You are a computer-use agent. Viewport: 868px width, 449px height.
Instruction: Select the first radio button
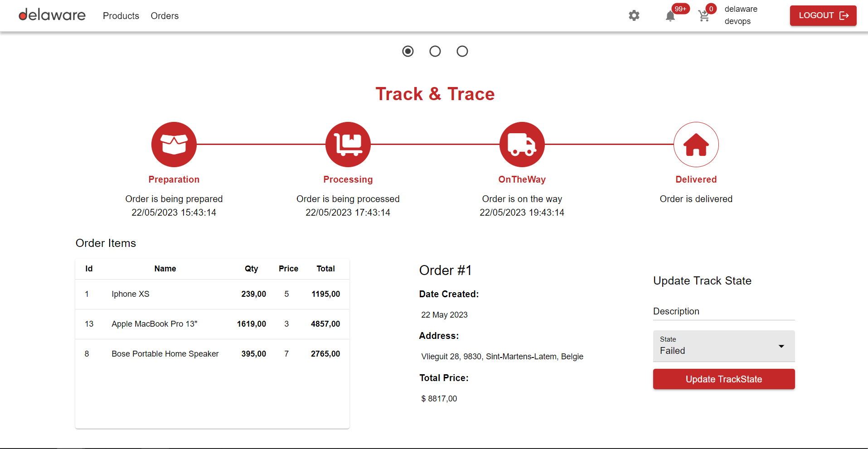tap(408, 51)
